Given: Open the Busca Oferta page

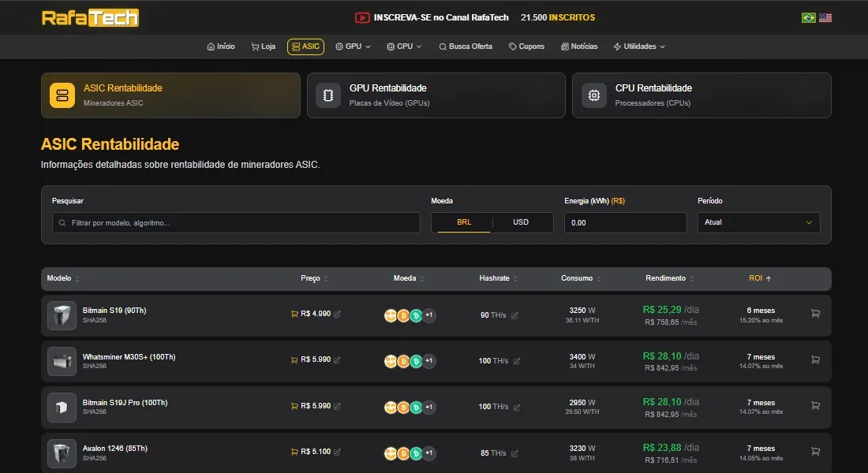Looking at the screenshot, I should 465,47.
